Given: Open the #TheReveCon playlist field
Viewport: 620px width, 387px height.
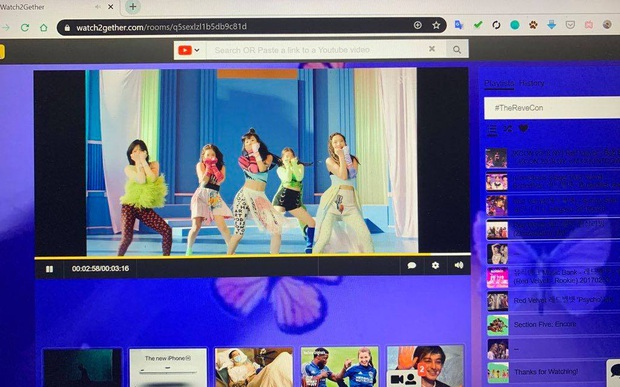Looking at the screenshot, I should (552, 108).
